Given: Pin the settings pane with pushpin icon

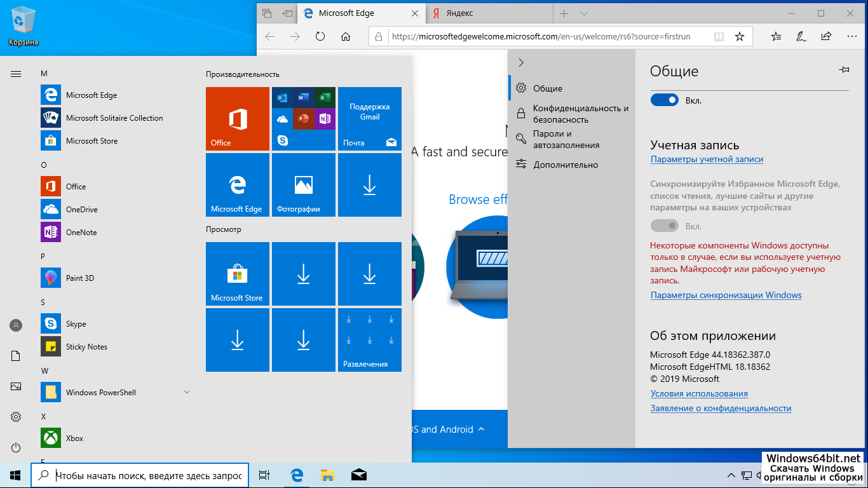Looking at the screenshot, I should point(844,70).
